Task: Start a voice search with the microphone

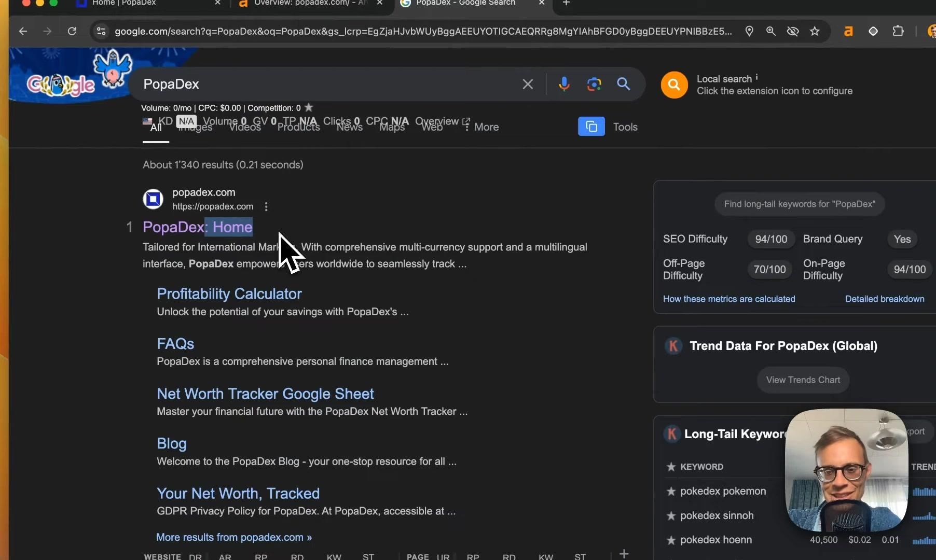Action: pos(564,84)
